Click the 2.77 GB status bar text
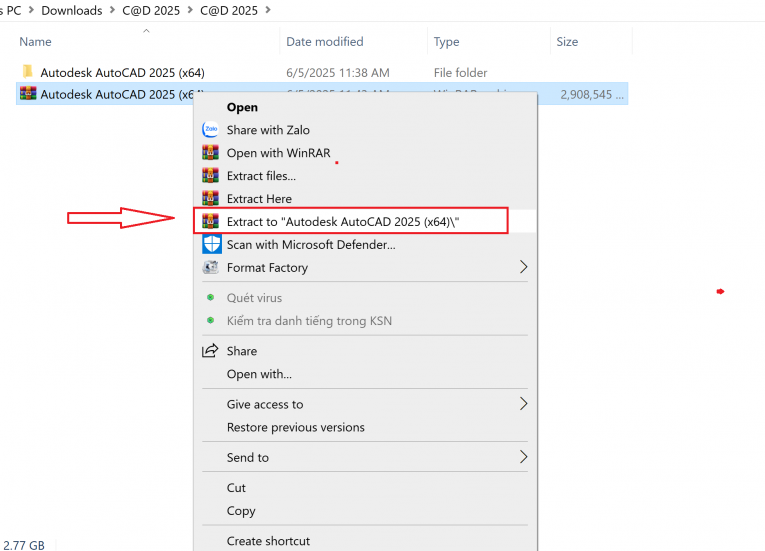765x551 pixels. 23,545
